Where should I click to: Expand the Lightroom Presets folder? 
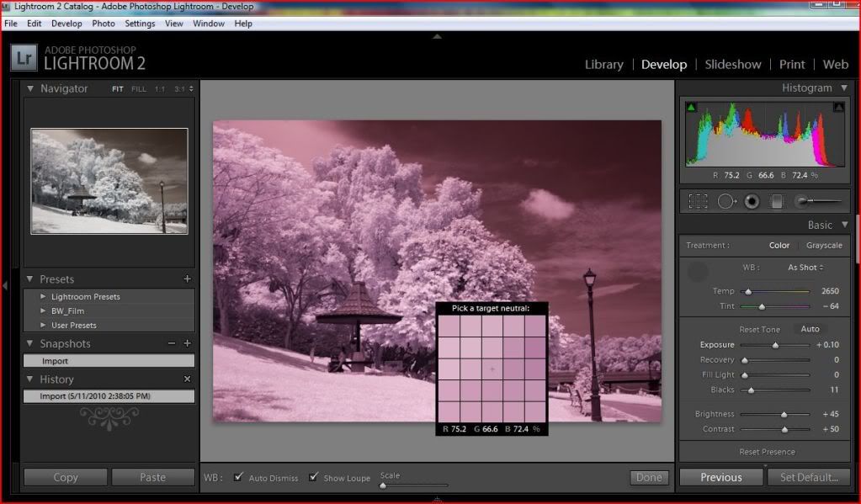[43, 296]
